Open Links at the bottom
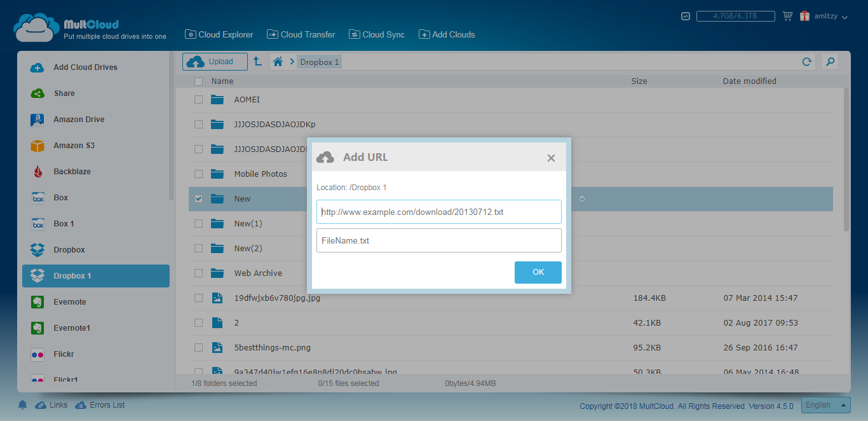Image resolution: width=868 pixels, height=421 pixels. click(x=51, y=405)
